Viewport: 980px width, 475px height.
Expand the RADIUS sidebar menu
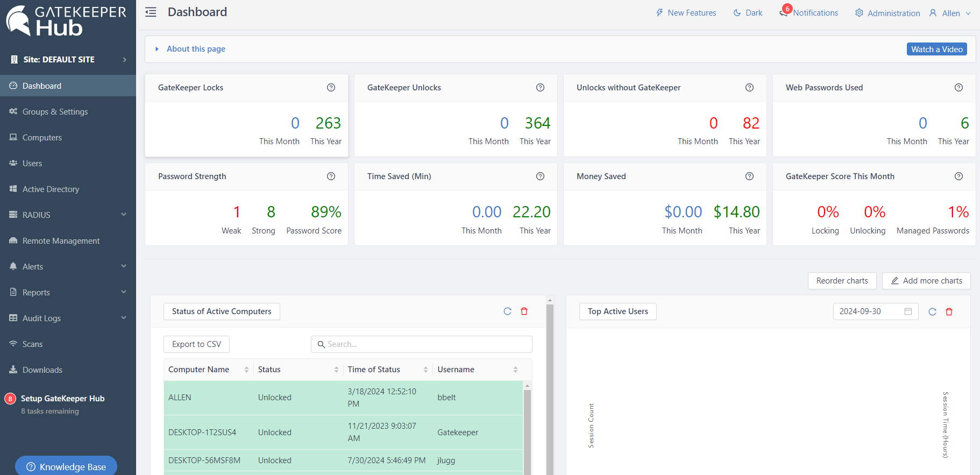pos(68,215)
